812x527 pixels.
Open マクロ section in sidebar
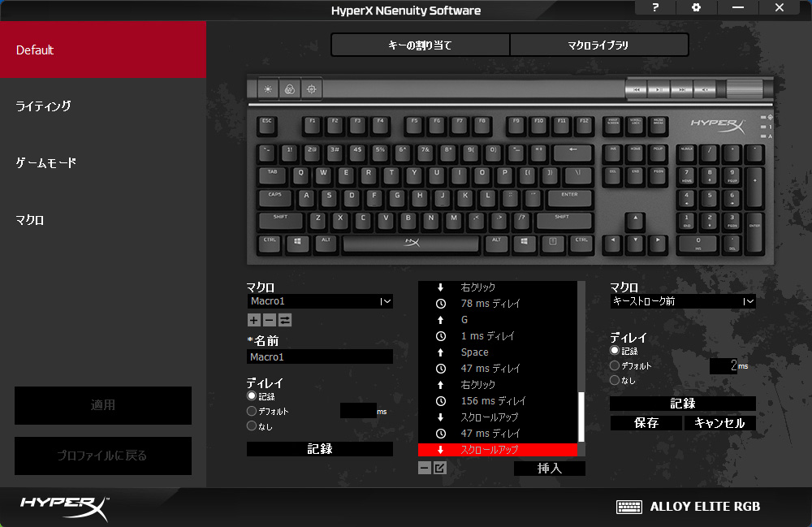[29, 220]
